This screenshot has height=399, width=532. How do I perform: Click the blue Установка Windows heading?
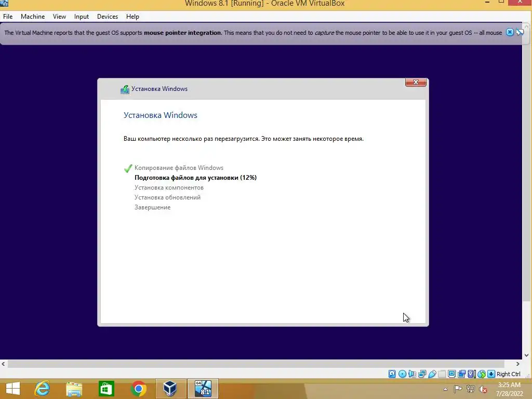pos(160,115)
